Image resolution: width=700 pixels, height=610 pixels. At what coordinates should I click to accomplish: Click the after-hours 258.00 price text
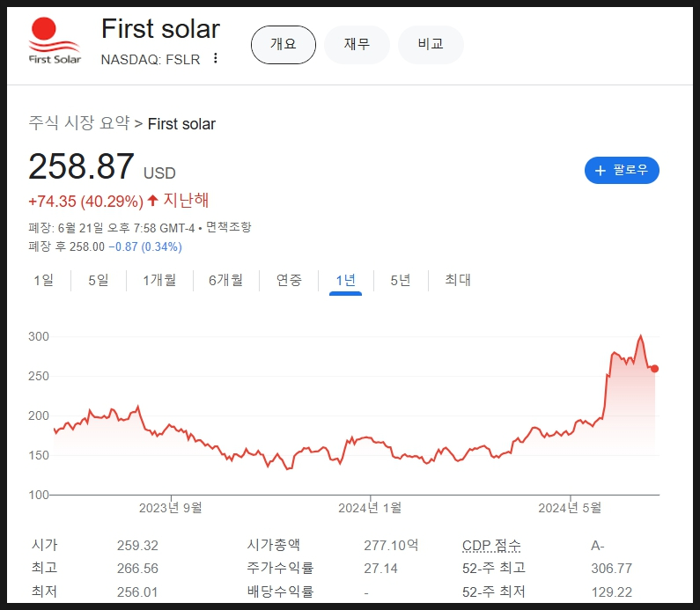(87, 246)
